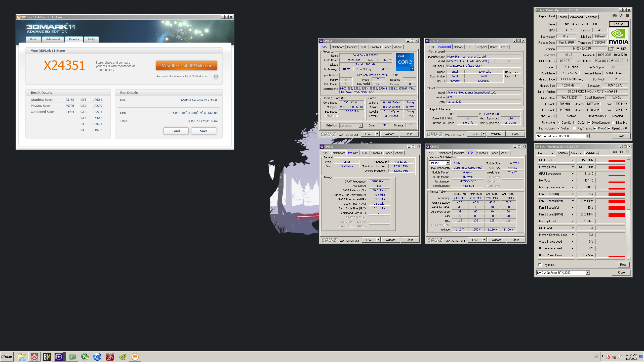Viewport: 644px width, 362px height.
Task: Open Tools dropdown arrow in CPU-Z Memory window
Action: click(x=378, y=240)
